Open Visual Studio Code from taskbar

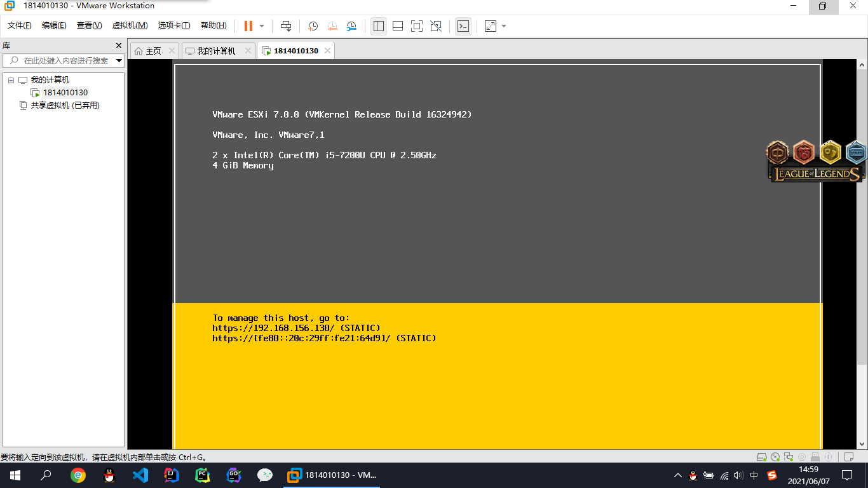(140, 475)
